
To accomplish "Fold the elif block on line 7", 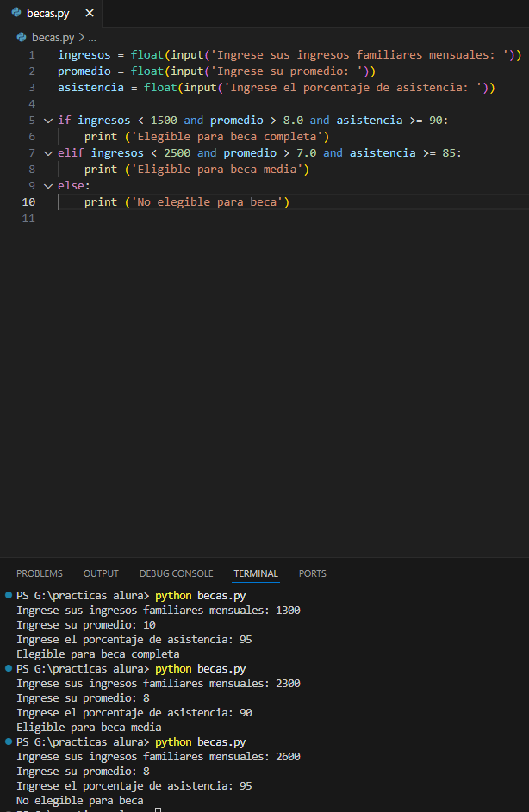I will click(x=48, y=153).
